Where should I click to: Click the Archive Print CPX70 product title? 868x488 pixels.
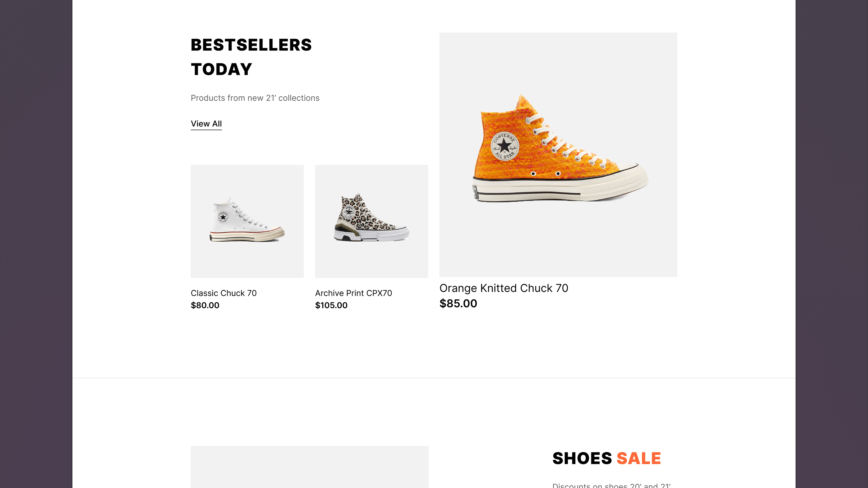[x=353, y=293]
